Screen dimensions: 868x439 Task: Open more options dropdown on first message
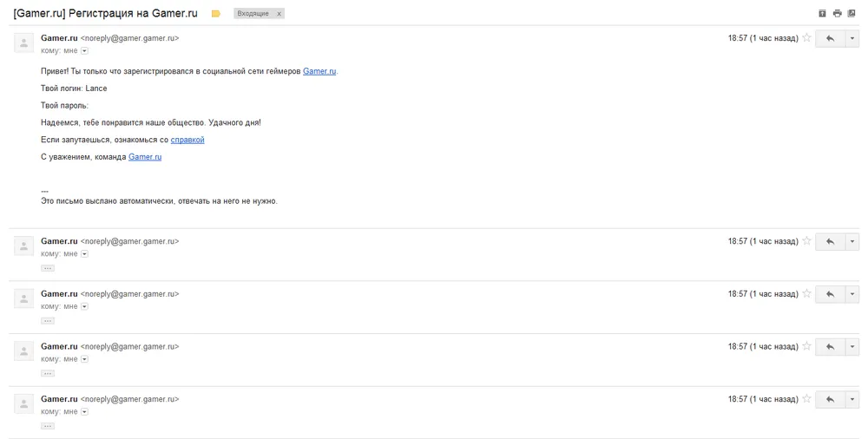pos(853,38)
